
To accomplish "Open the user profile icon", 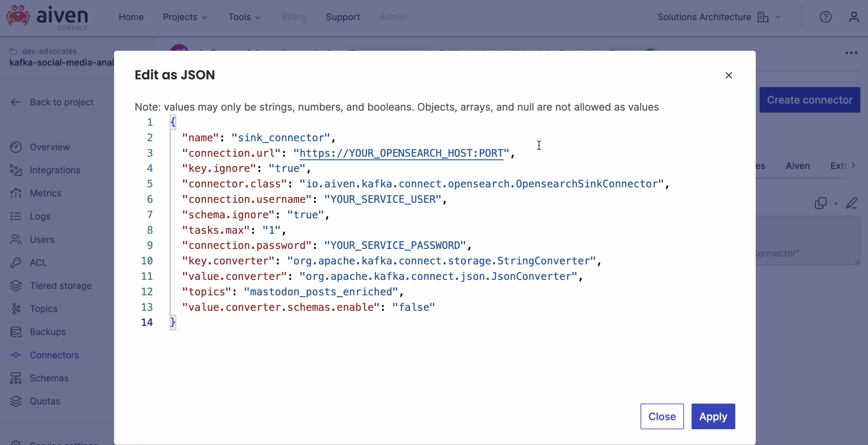I will (x=853, y=17).
